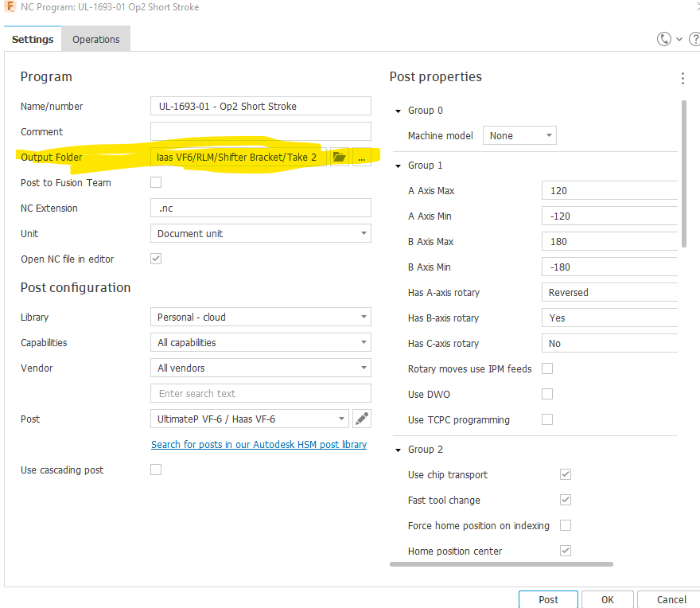
Task: Click the ellipsis button beside Output Folder
Action: 362,158
